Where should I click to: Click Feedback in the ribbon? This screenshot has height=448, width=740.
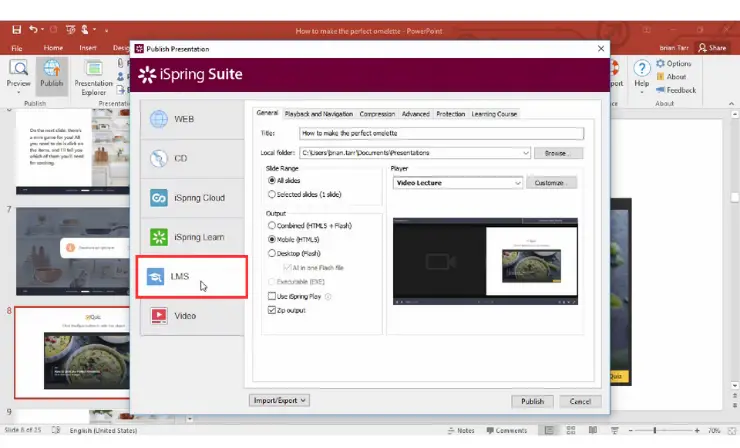(676, 90)
